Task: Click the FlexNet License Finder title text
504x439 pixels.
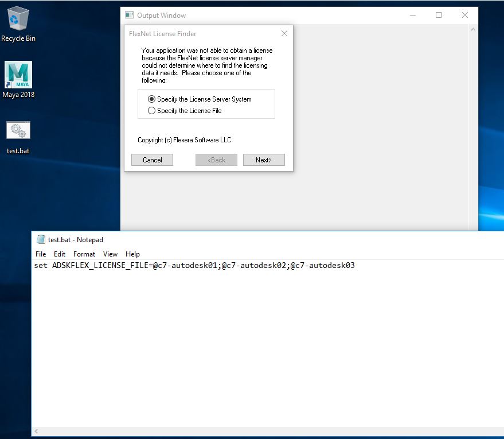Action: tap(162, 34)
